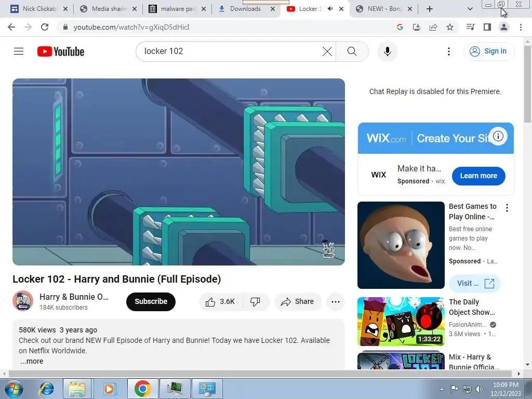Click volume speaker icon in tray

tap(479, 389)
